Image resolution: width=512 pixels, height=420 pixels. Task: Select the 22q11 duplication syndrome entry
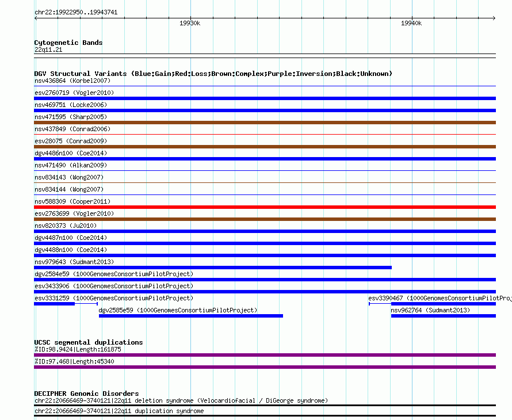tap(119, 411)
